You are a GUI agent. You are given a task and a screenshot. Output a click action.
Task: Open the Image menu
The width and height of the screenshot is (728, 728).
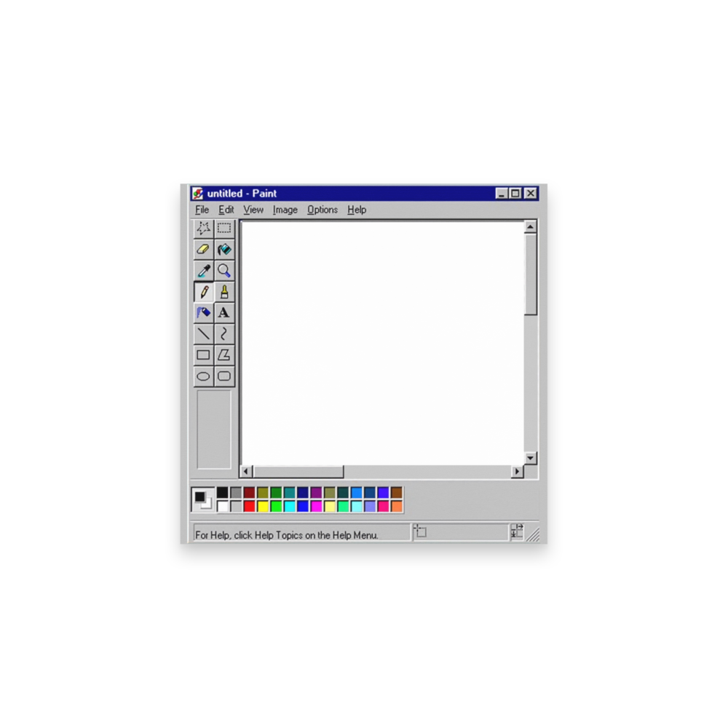point(285,210)
